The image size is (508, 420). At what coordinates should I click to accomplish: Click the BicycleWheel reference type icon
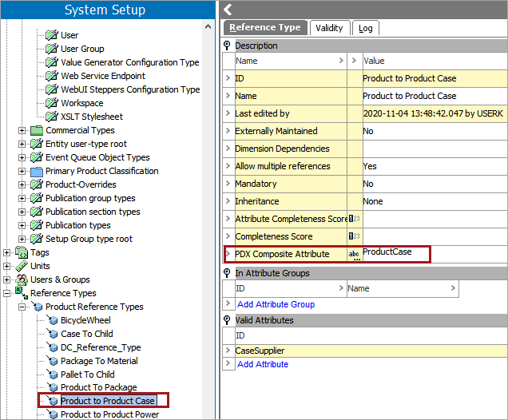click(52, 320)
